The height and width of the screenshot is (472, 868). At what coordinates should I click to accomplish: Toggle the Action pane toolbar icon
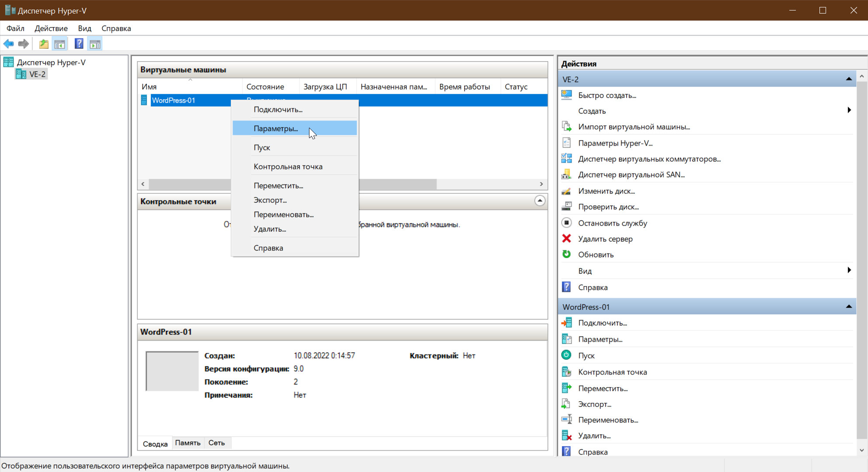coord(95,44)
